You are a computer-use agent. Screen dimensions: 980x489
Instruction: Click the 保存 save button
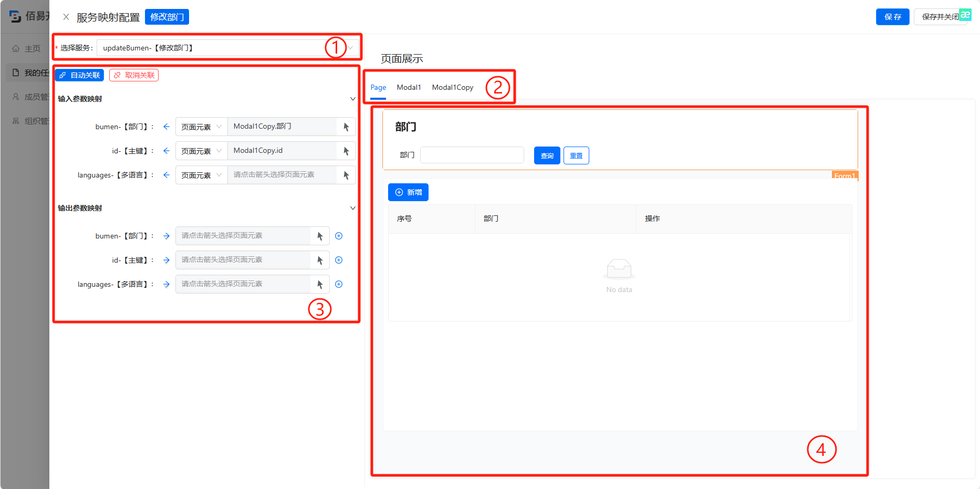(x=892, y=17)
